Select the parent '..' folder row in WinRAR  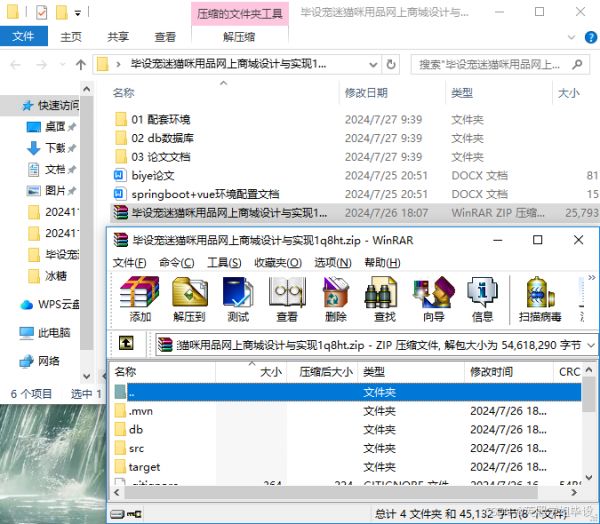(347, 392)
